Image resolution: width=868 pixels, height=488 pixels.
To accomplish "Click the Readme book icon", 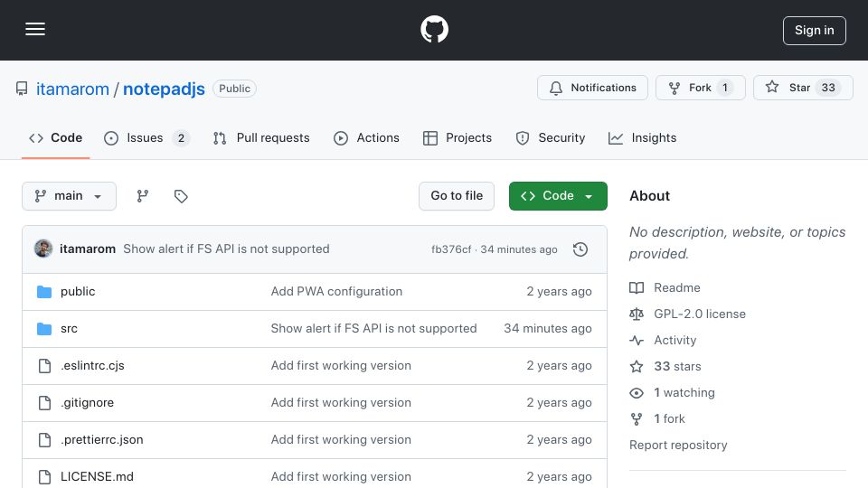I will 637,287.
